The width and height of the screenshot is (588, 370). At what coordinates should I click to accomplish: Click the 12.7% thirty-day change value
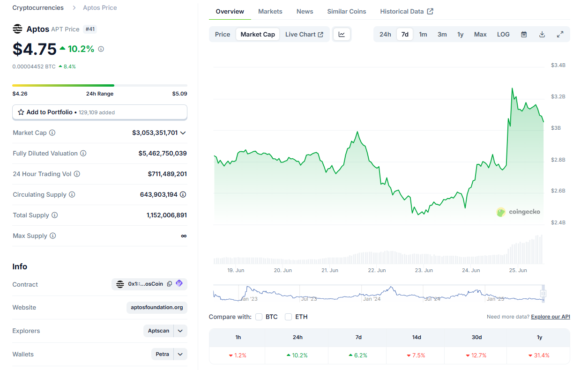[476, 355]
